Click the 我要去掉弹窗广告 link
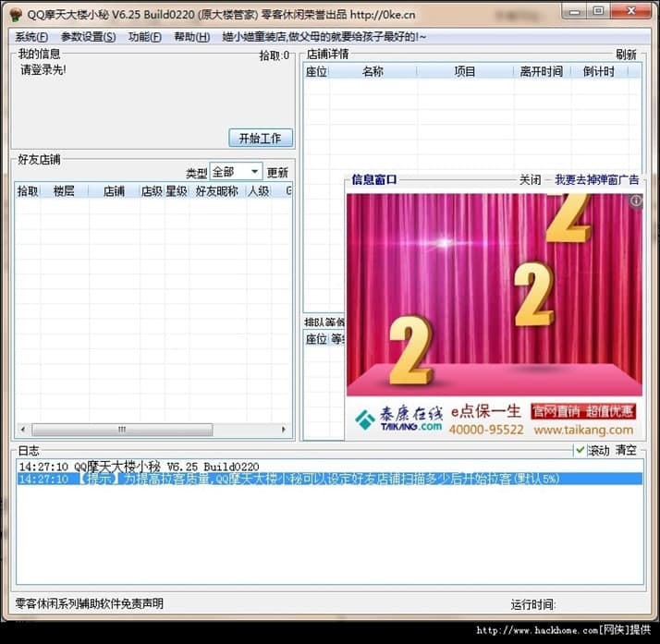 (597, 180)
